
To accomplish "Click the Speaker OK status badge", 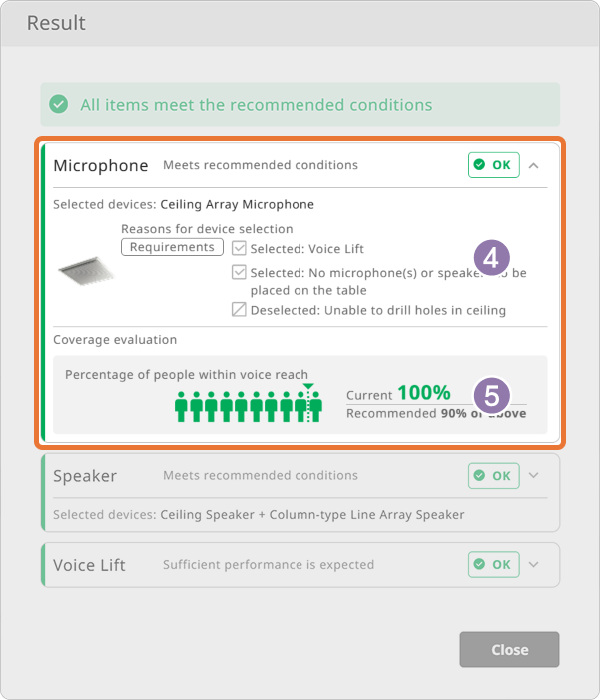I will pyautogui.click(x=494, y=476).
